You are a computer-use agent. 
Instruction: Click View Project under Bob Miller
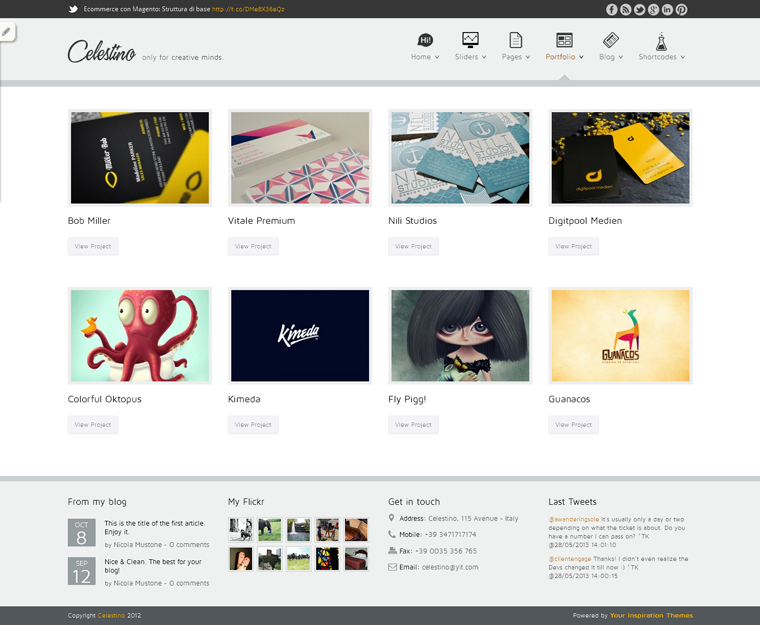pyautogui.click(x=93, y=246)
